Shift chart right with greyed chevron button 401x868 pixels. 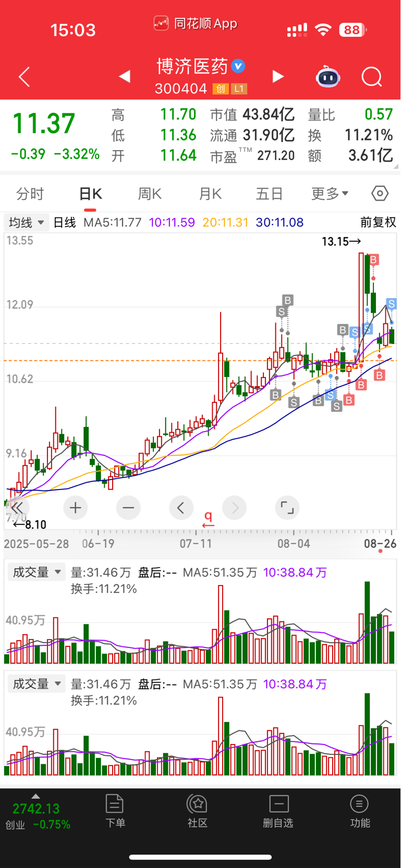(235, 508)
